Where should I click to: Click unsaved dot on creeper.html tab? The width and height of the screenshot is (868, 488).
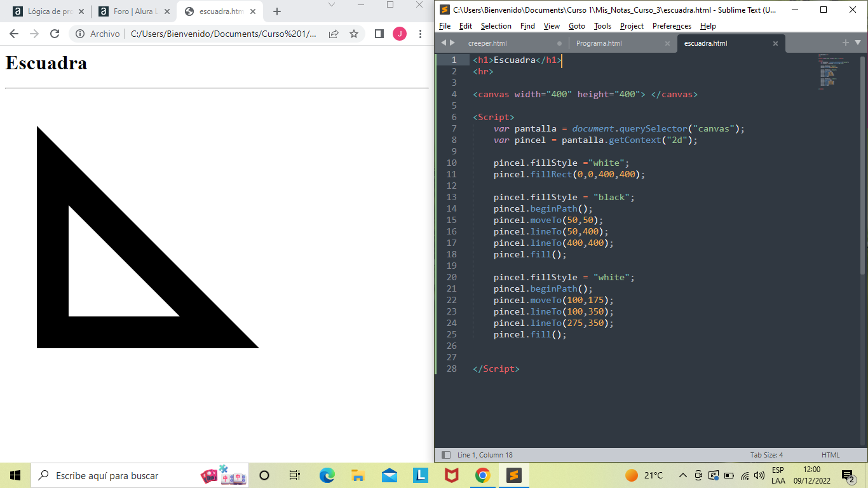[559, 44]
